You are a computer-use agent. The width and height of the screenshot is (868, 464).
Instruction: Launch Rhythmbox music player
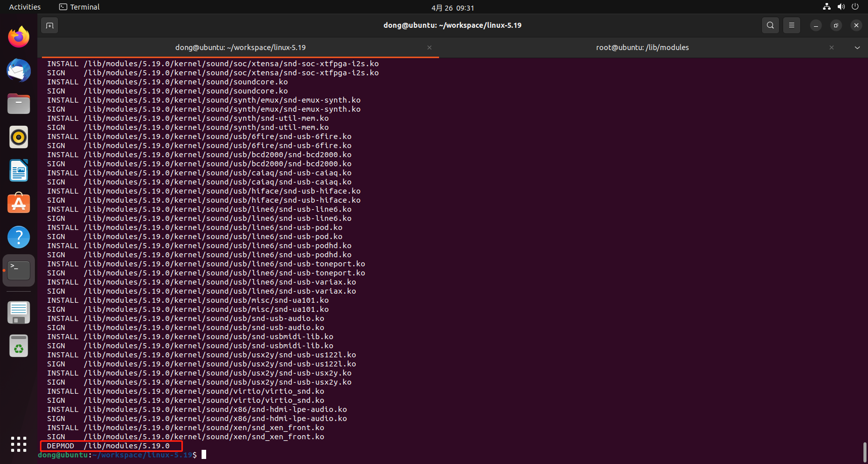click(x=19, y=137)
